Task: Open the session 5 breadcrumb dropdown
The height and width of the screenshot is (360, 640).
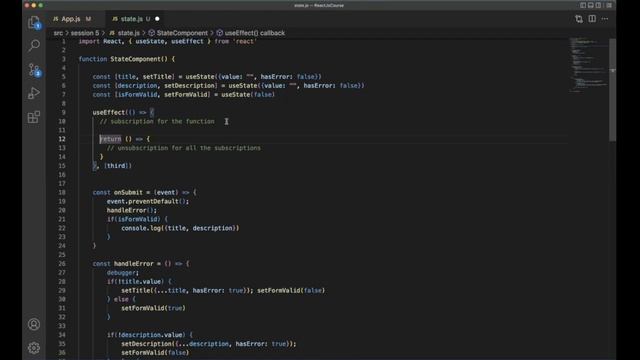Action: coord(85,33)
